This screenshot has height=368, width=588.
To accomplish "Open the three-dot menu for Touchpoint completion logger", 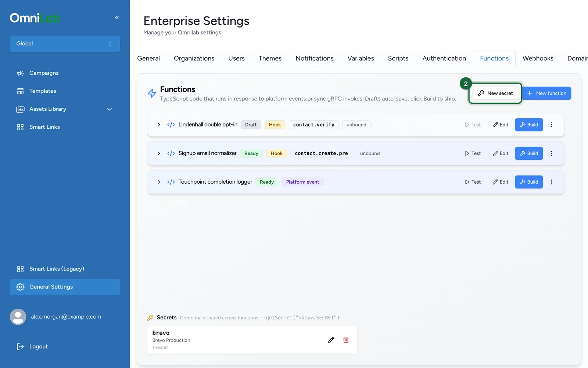I will click(551, 182).
